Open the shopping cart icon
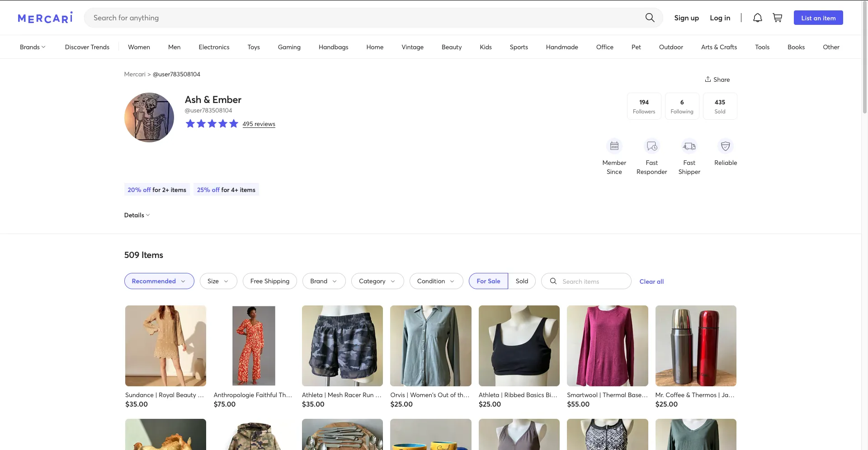The width and height of the screenshot is (868, 450). [778, 18]
